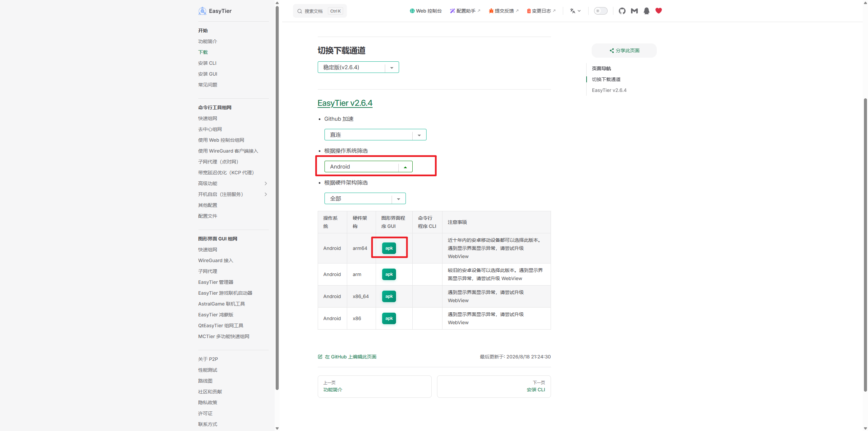Select 下载 in the sidebar

pos(203,52)
